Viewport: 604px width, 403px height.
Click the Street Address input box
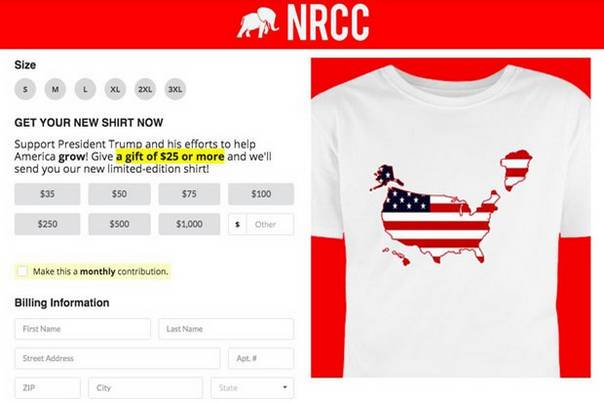point(117,358)
